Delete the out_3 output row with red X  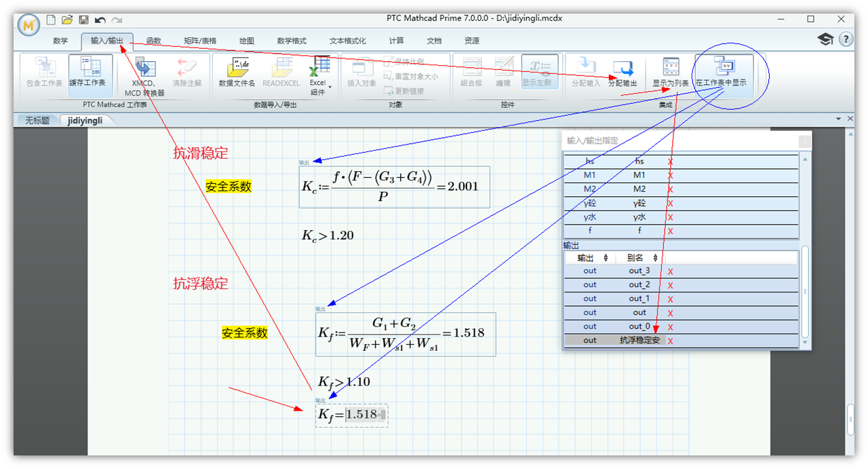671,271
